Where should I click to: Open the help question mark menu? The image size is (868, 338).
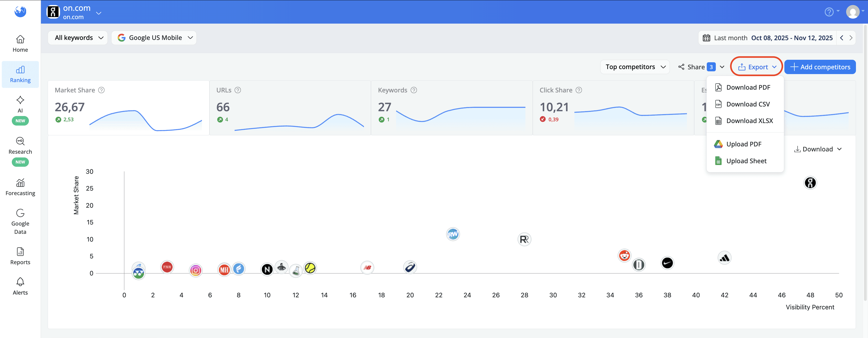pos(831,12)
